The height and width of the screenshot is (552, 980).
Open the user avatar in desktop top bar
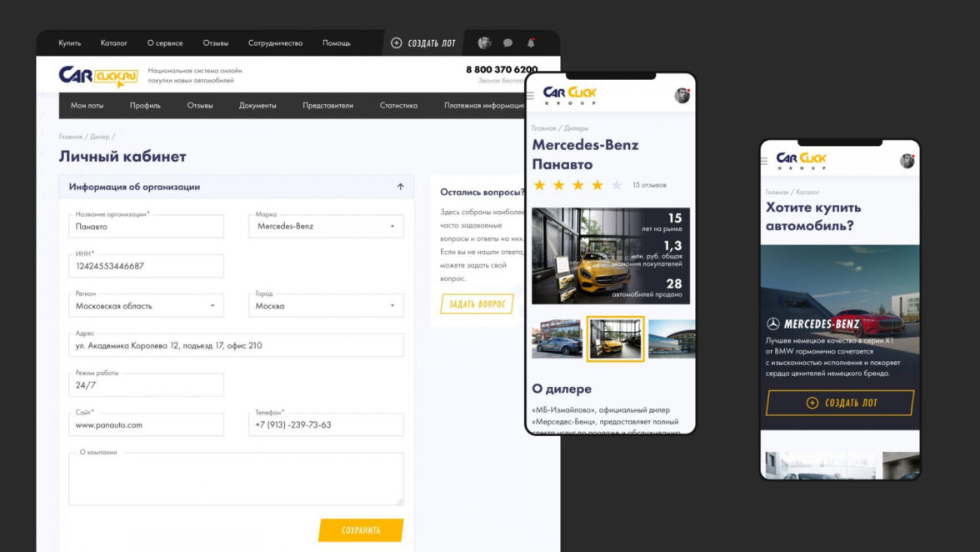484,43
